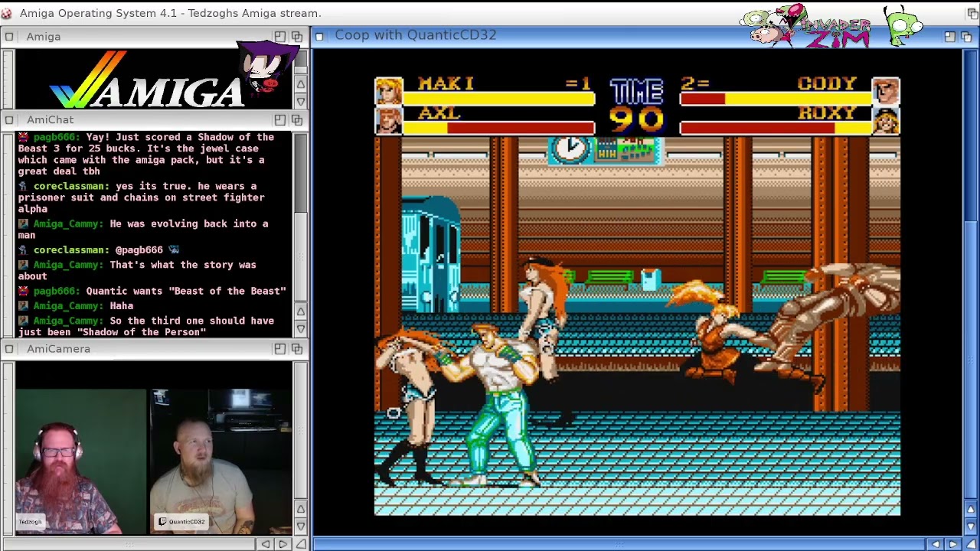Click the AmiChat scroll-down arrow
The image size is (980, 551).
[x=301, y=329]
